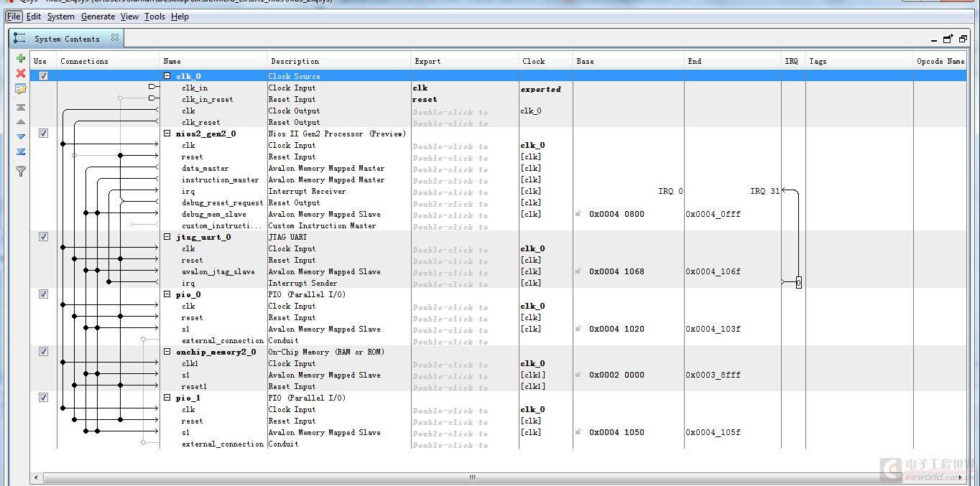The width and height of the screenshot is (980, 486).
Task: Click the horizontal scrollbar thumb
Action: tap(473, 477)
